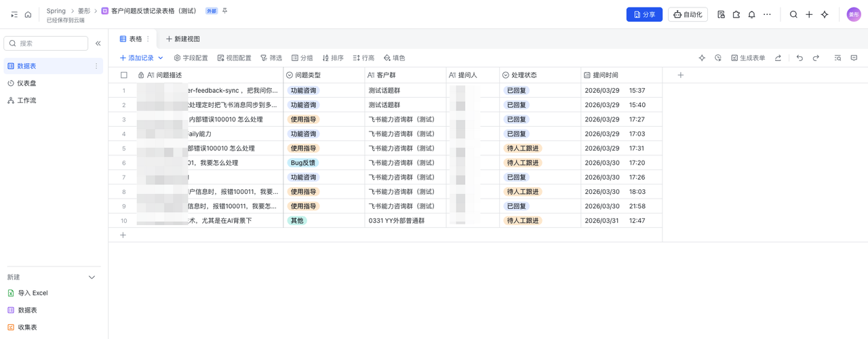The image size is (868, 339).
Task: Open 工作流 in the sidebar
Action: (26, 100)
